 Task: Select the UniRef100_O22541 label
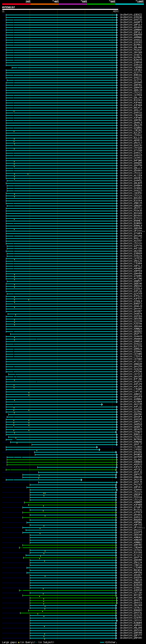point(131,412)
